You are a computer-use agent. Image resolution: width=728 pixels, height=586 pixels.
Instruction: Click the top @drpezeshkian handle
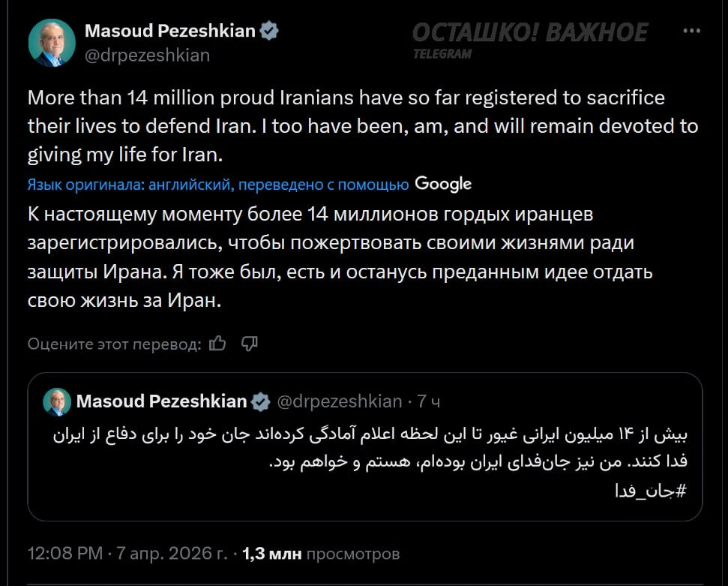147,55
